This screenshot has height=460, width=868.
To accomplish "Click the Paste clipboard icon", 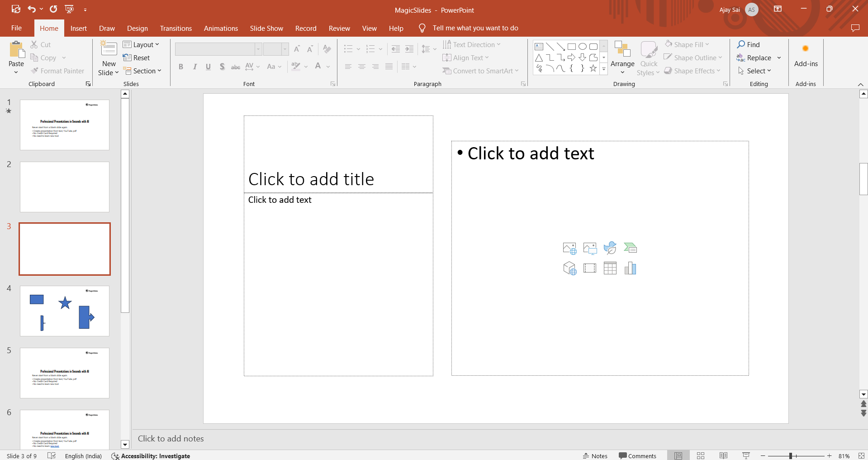I will tap(16, 50).
